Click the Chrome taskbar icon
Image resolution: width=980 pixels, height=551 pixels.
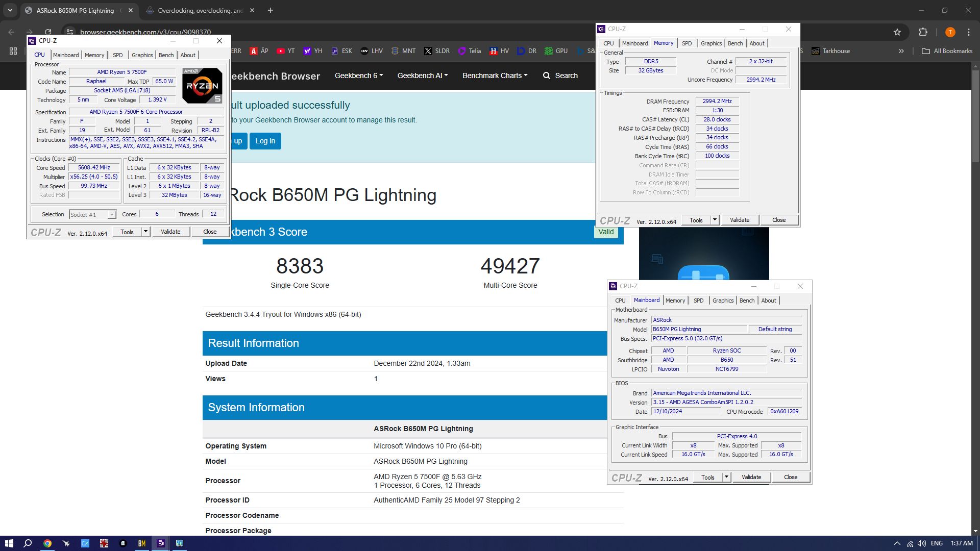pos(47,543)
